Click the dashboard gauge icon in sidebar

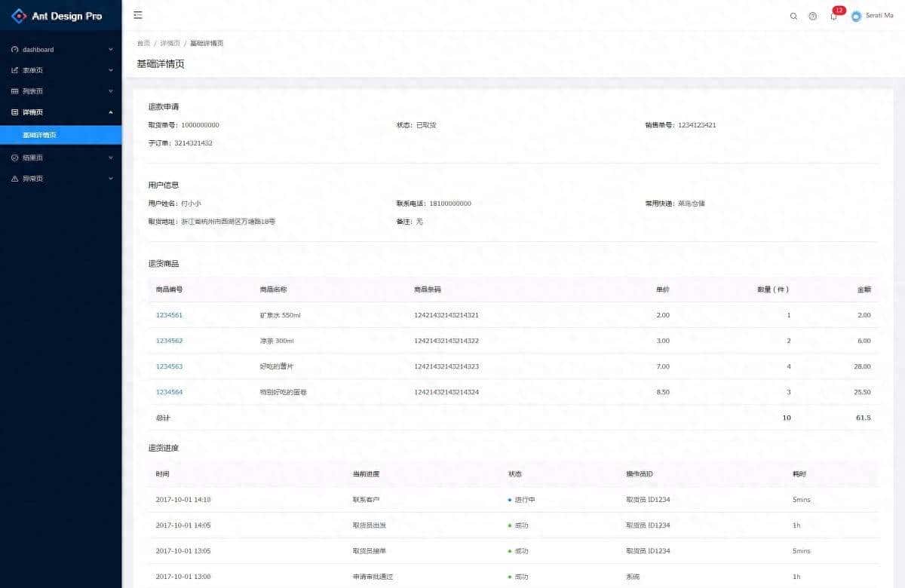15,50
